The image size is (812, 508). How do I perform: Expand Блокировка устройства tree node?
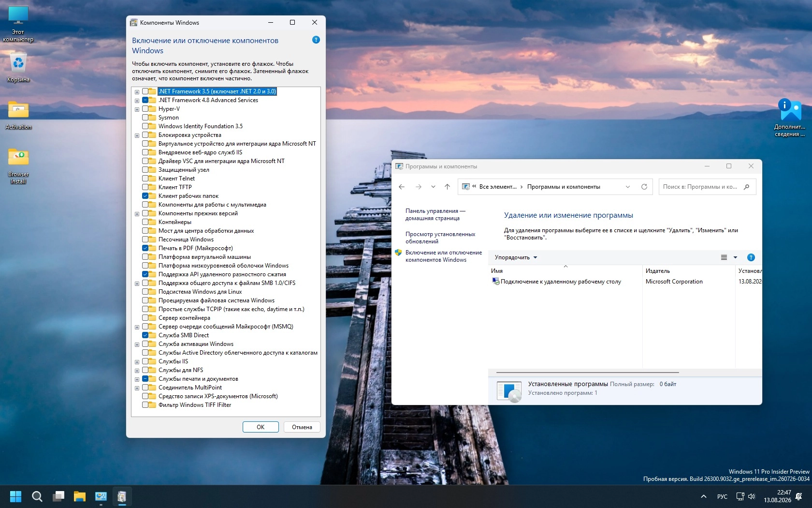click(137, 135)
